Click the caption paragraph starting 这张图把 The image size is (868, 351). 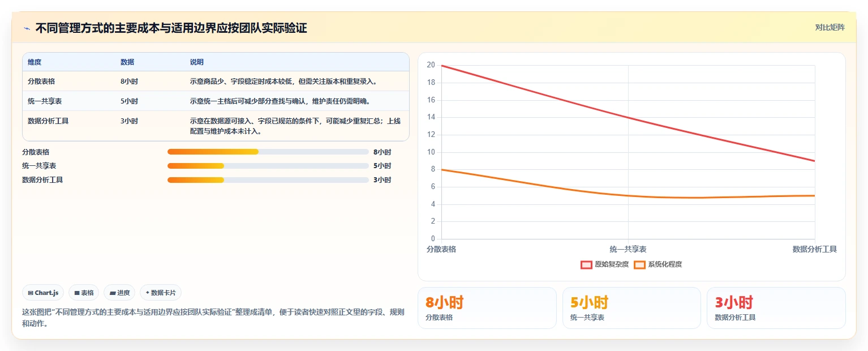pyautogui.click(x=213, y=318)
